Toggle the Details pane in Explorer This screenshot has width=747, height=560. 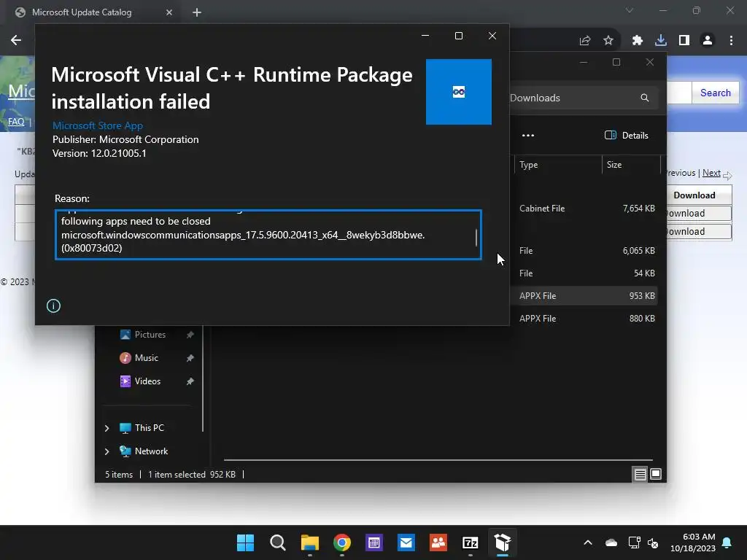pyautogui.click(x=626, y=135)
